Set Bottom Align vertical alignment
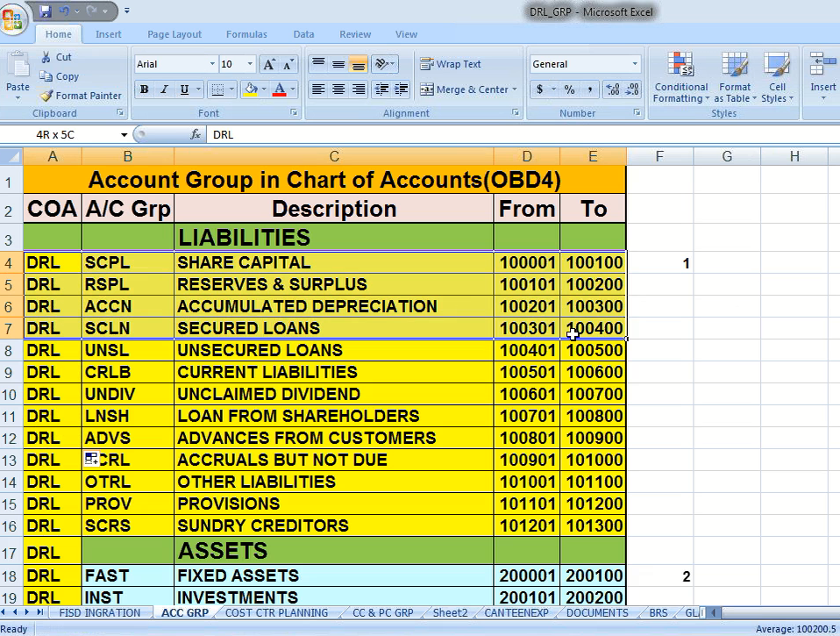Viewport: 840px width, 636px height. [359, 64]
